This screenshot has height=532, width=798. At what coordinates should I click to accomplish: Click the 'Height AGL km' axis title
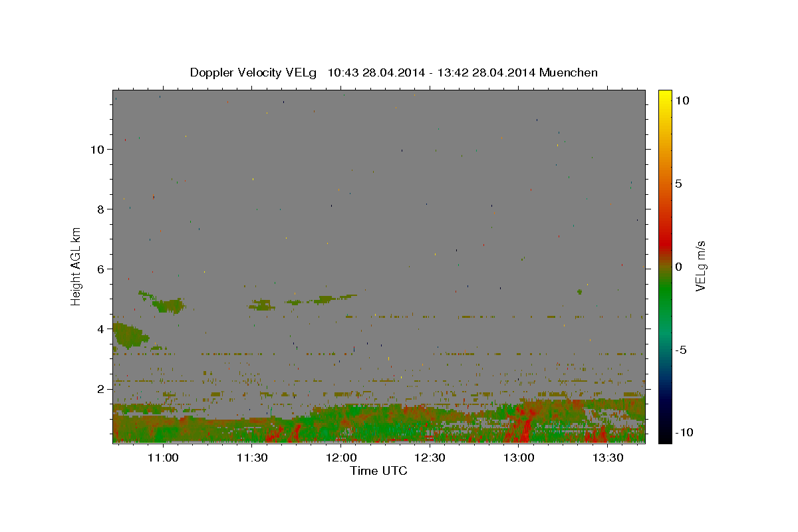(x=76, y=266)
